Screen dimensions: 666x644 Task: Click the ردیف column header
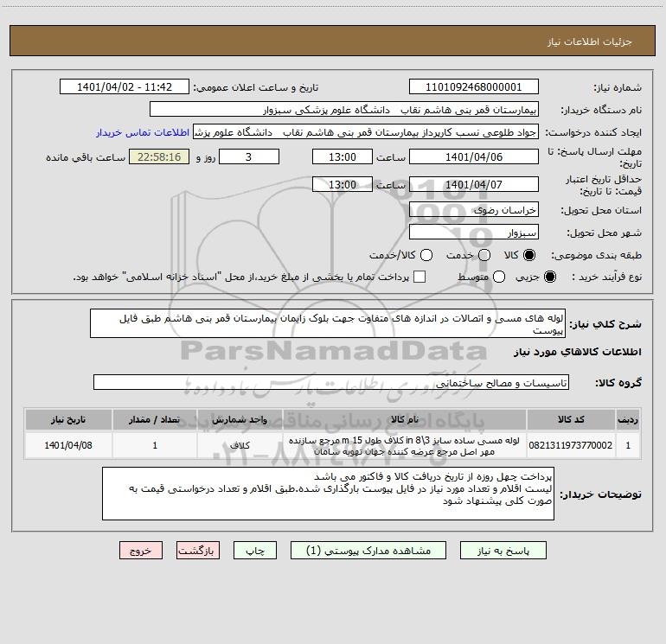click(628, 420)
